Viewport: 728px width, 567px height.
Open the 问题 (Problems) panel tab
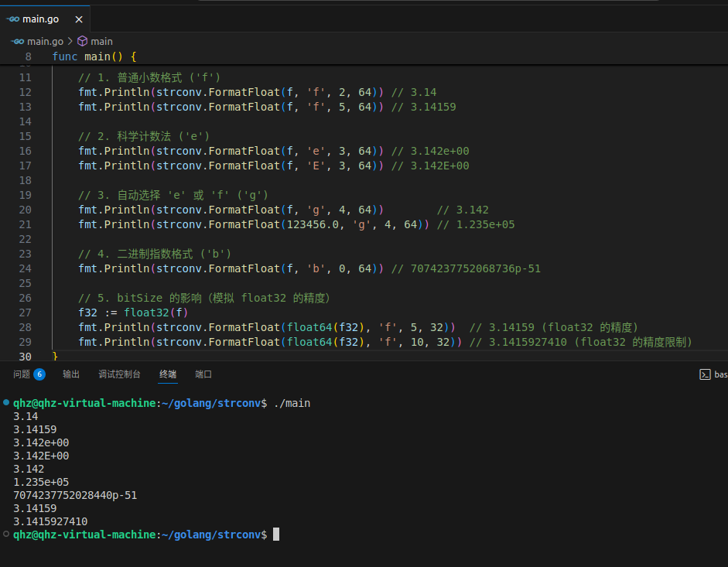(22, 374)
